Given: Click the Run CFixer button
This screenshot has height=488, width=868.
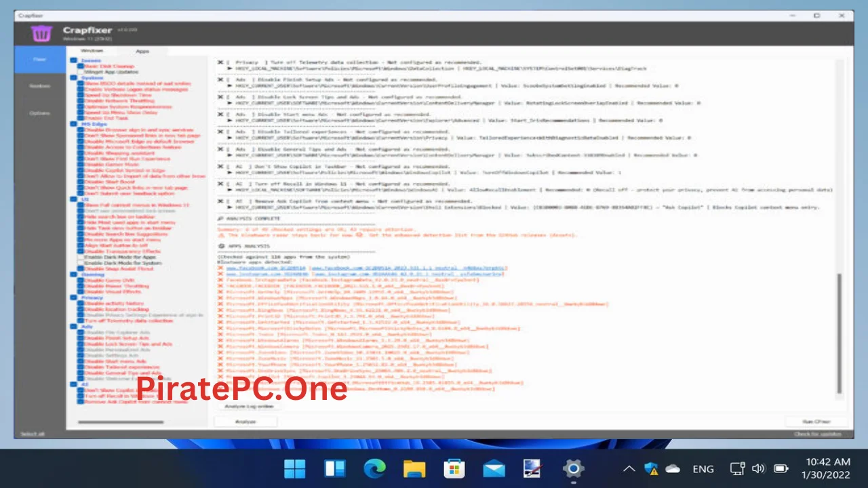Looking at the screenshot, I should [x=816, y=422].
